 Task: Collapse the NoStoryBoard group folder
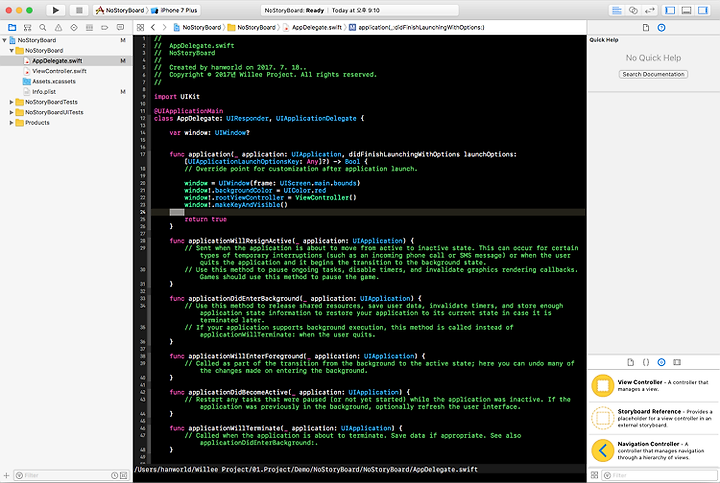pos(11,51)
